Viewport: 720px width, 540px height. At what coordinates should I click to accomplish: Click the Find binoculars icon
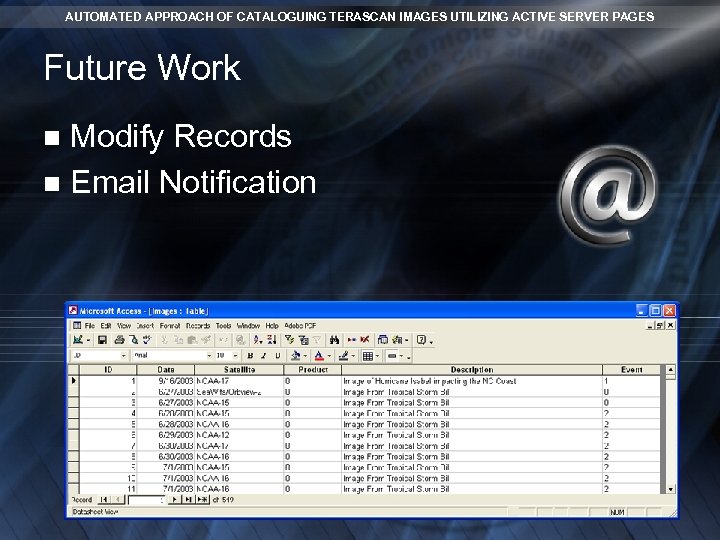(334, 340)
